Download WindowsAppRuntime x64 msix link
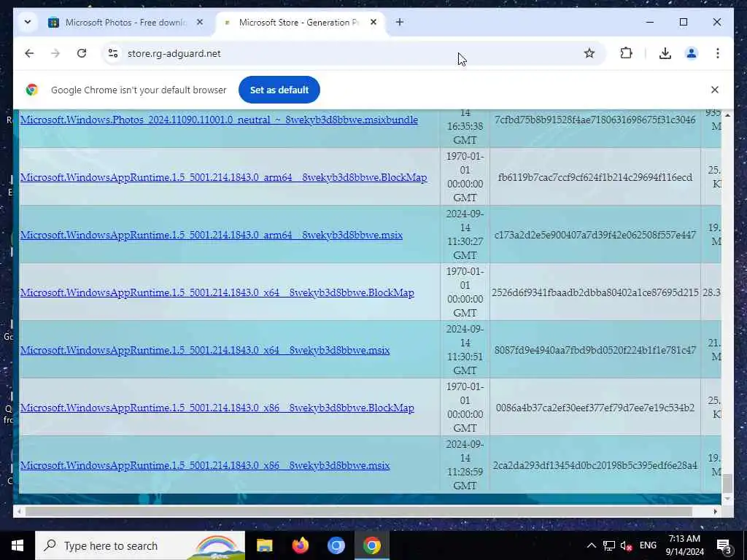Image resolution: width=747 pixels, height=560 pixels. [x=205, y=350]
